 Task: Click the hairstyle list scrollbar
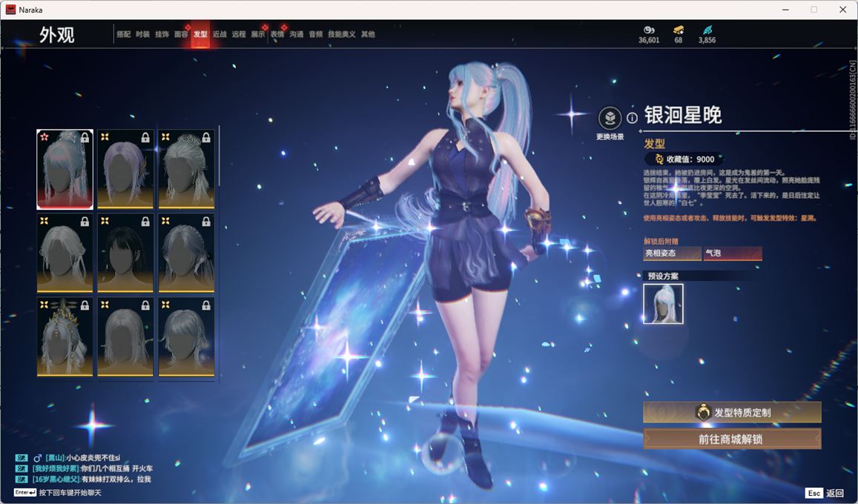(x=219, y=156)
